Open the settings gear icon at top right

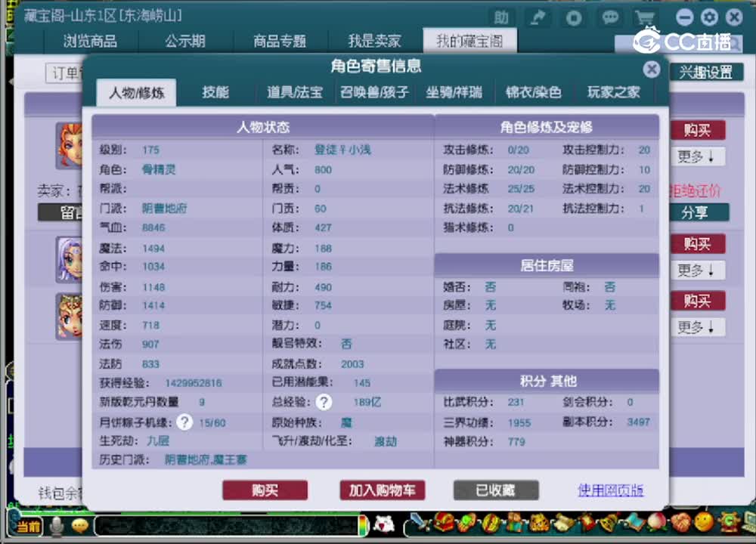pyautogui.click(x=708, y=17)
